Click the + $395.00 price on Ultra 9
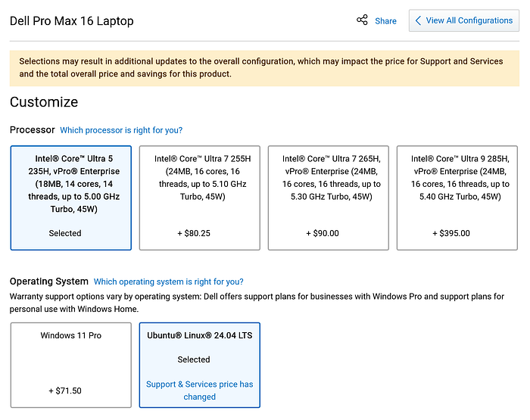 (450, 233)
